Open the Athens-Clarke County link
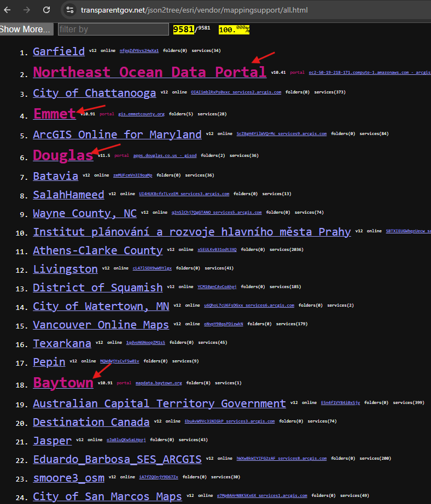The height and width of the screenshot is (504, 431). point(98,250)
